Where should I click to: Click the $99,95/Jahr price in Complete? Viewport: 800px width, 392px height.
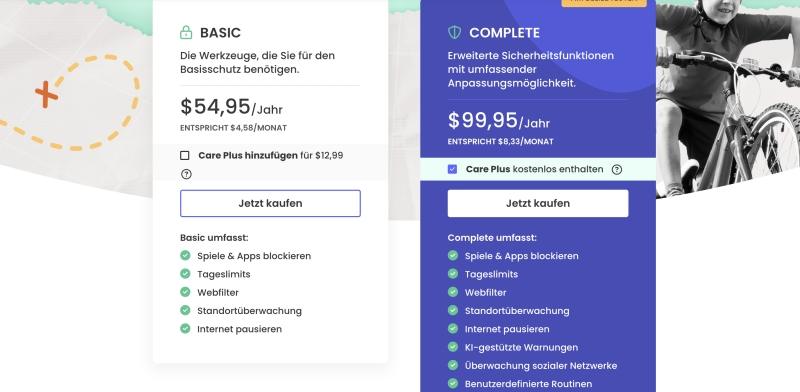pos(498,121)
